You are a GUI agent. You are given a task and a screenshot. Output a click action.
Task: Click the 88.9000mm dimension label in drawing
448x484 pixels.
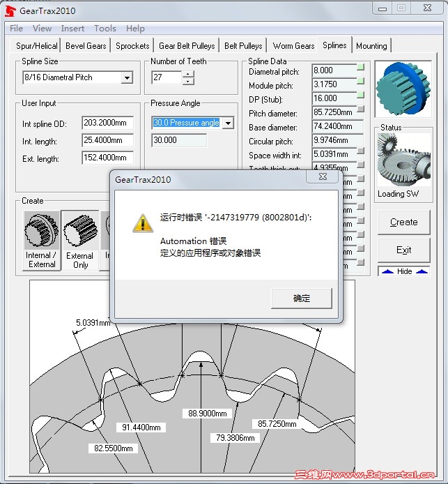[x=207, y=414]
